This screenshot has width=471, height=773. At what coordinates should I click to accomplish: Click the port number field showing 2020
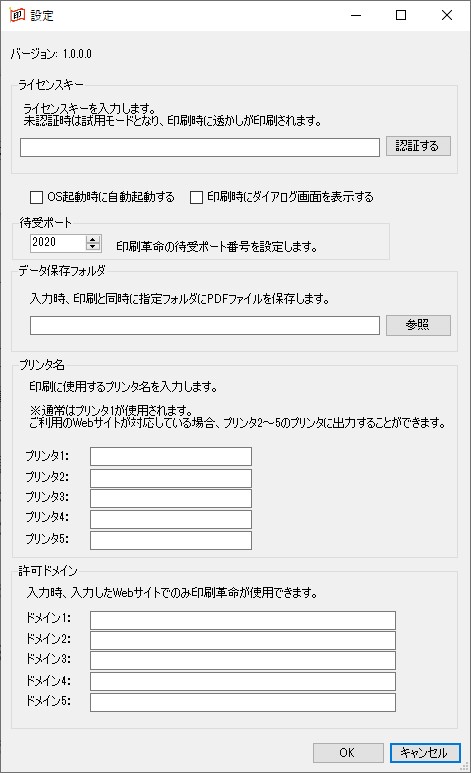click(x=58, y=243)
